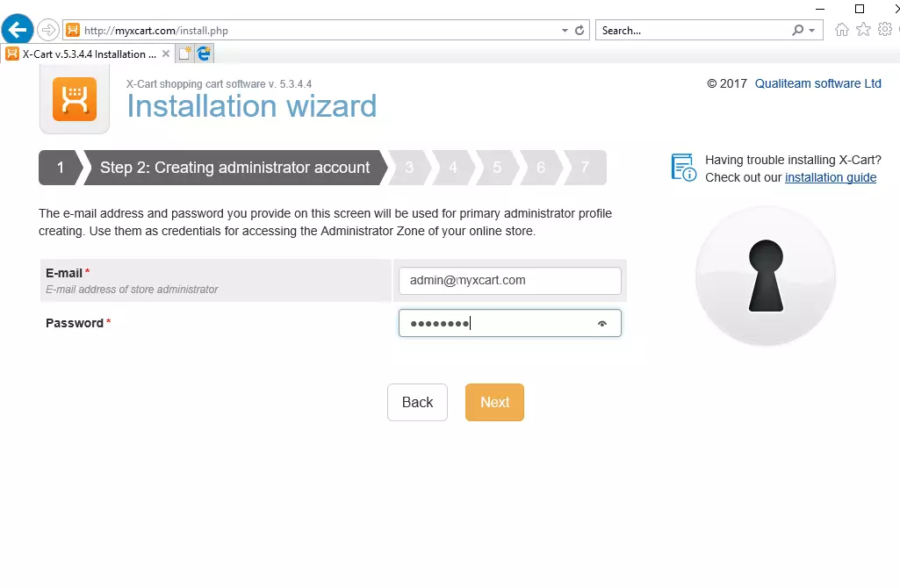Click 'Having trouble installing X-Cart?' text
Viewport: 900px width, 588px height.
tap(793, 160)
